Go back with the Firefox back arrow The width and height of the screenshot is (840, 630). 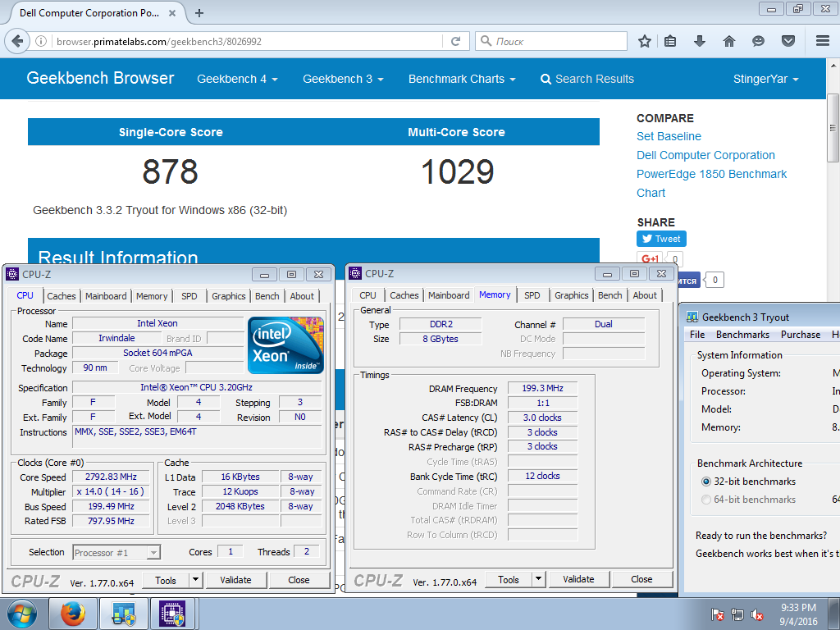point(17,41)
